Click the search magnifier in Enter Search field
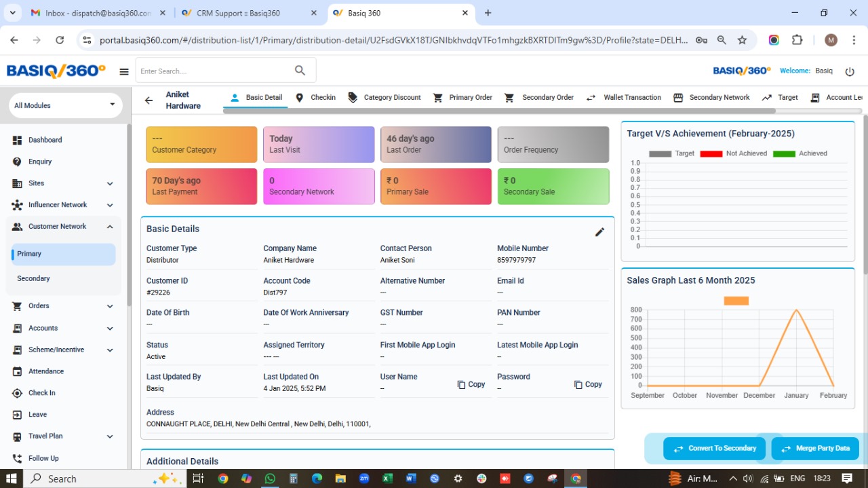This screenshot has height=488, width=868. tap(299, 70)
